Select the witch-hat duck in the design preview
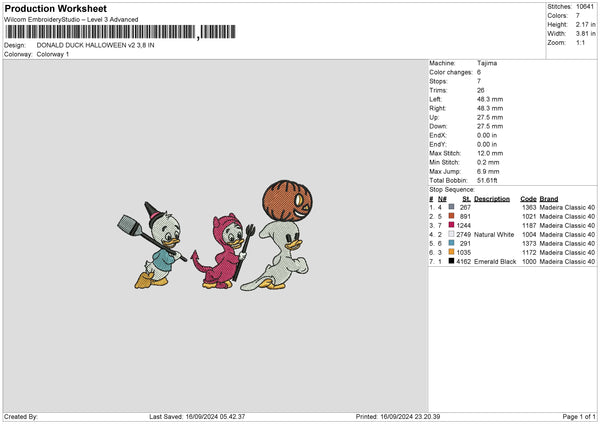Viewport: 600px width, 424px height. tap(153, 246)
